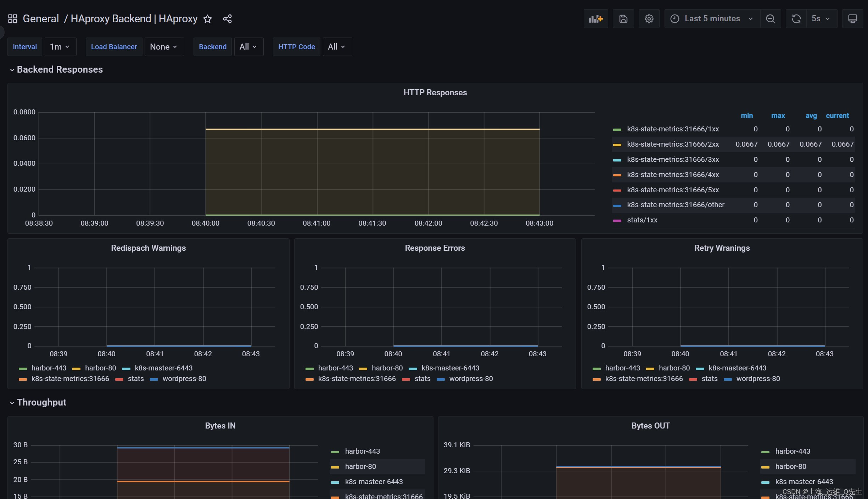Toggle k8s-state-metrics:31666/2xx series in legend
The height and width of the screenshot is (499, 868).
[673, 144]
